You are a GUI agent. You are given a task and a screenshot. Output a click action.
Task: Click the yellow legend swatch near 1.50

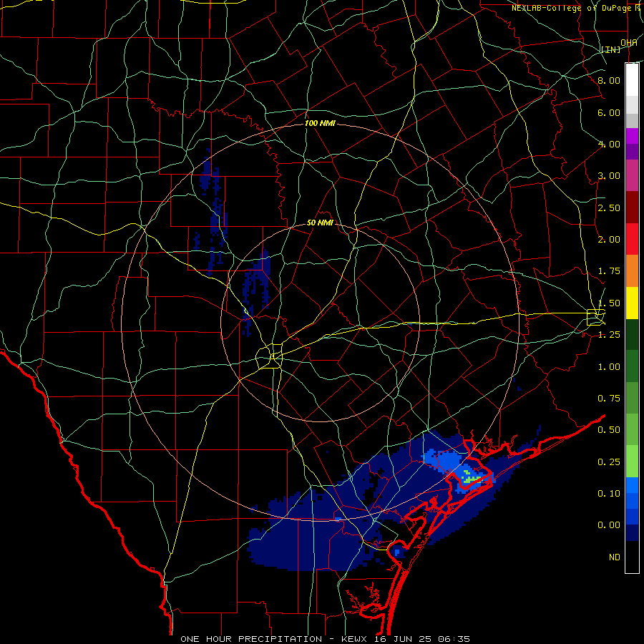pyautogui.click(x=632, y=303)
